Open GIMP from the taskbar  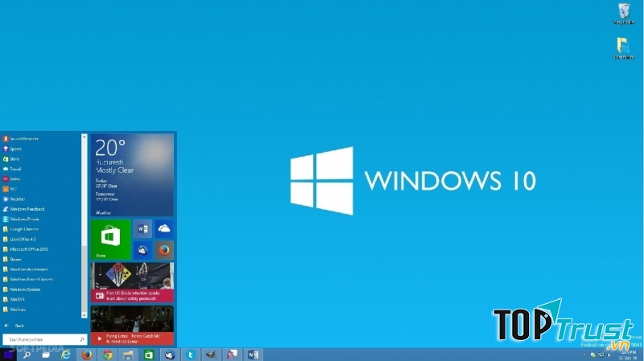pos(211,355)
